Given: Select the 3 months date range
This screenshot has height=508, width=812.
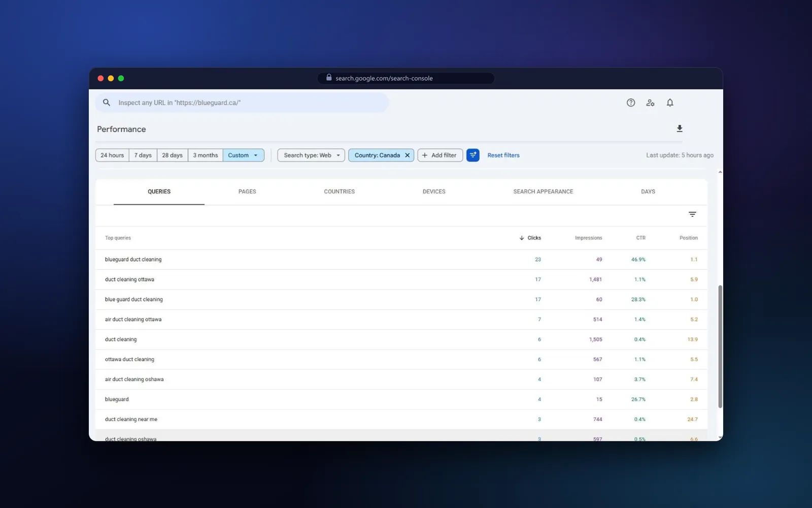Looking at the screenshot, I should pos(205,155).
